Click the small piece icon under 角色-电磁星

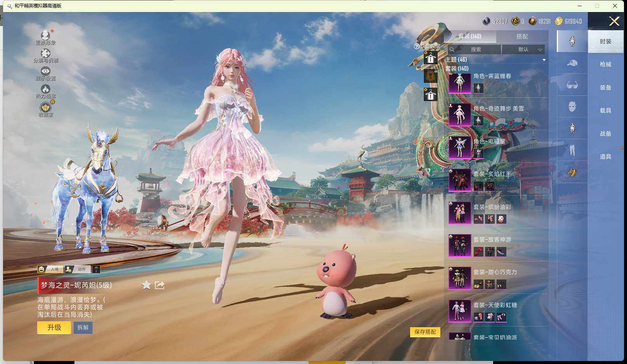pyautogui.click(x=478, y=154)
